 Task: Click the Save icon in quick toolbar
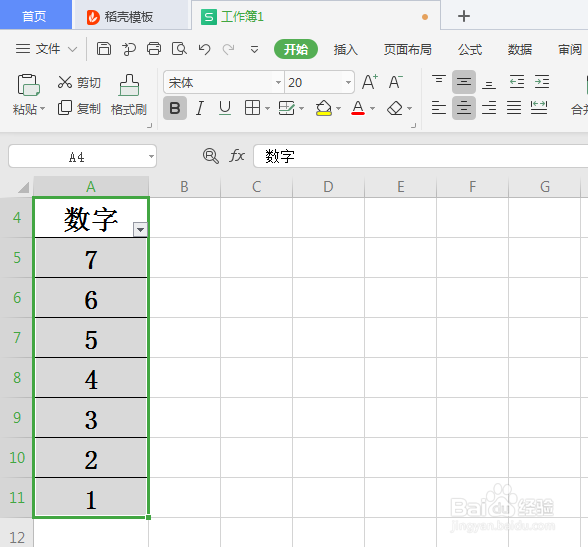(x=104, y=49)
